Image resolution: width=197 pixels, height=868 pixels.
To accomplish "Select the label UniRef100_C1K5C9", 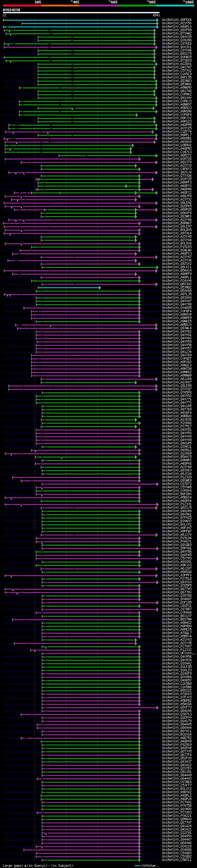I will click(177, 74).
